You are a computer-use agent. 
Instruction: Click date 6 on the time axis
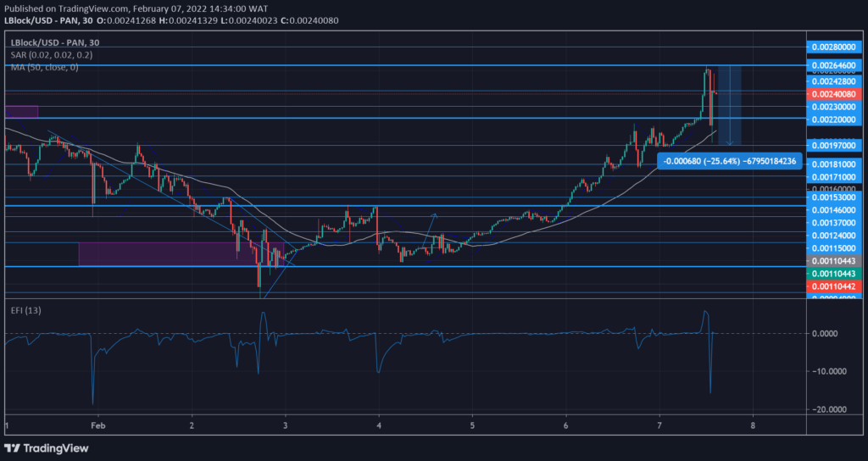[x=565, y=425]
